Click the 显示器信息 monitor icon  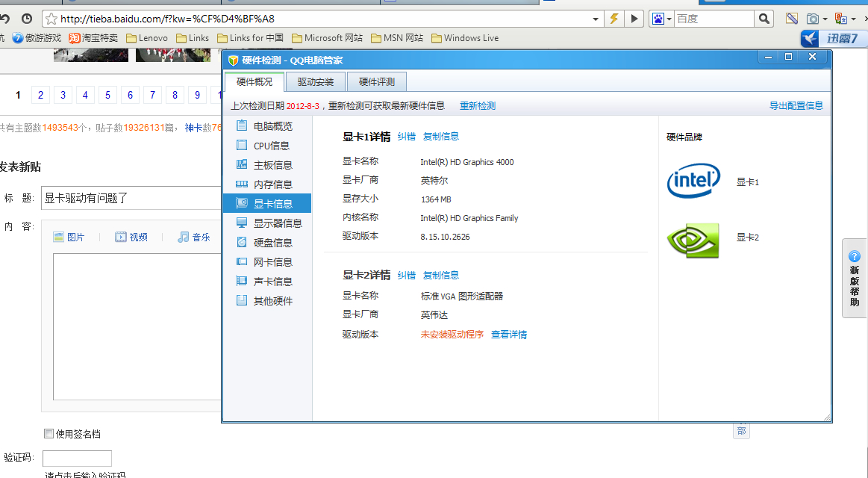(x=242, y=223)
